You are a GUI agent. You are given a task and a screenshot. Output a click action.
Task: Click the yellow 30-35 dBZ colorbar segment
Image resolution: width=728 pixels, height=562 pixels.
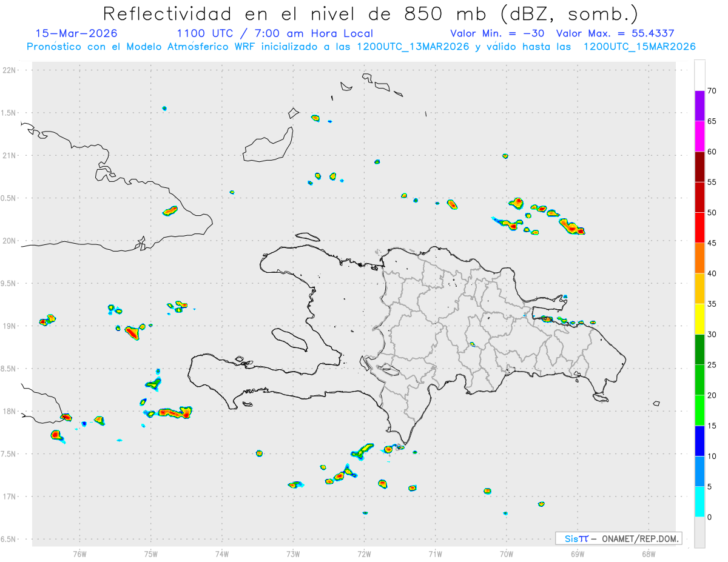[x=699, y=319]
